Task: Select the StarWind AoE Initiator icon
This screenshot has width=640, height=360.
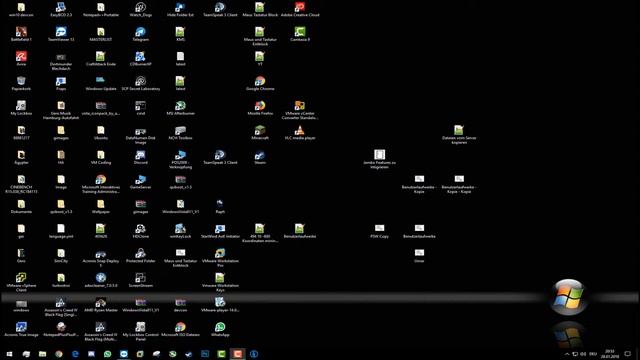Action: coord(220,231)
